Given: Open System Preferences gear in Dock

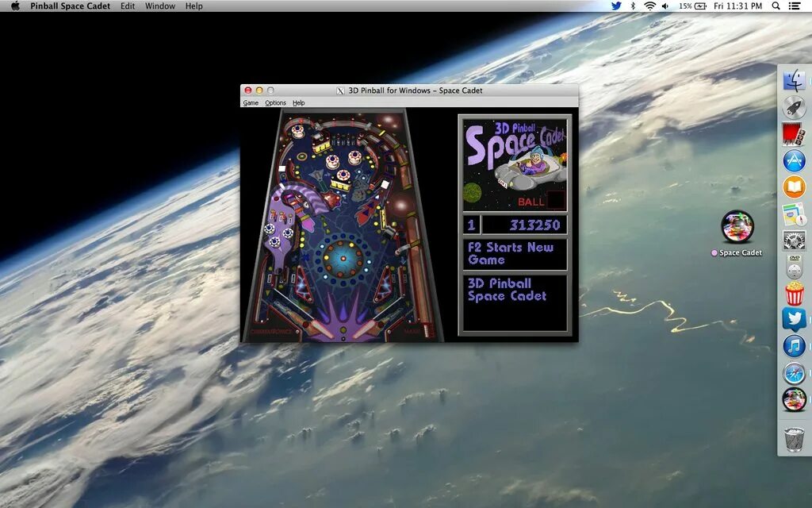Looking at the screenshot, I should tap(794, 240).
